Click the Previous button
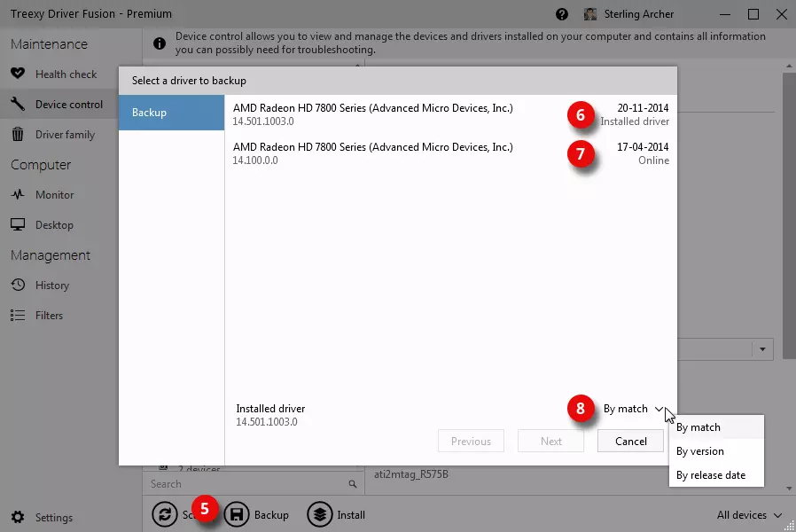 pos(471,442)
